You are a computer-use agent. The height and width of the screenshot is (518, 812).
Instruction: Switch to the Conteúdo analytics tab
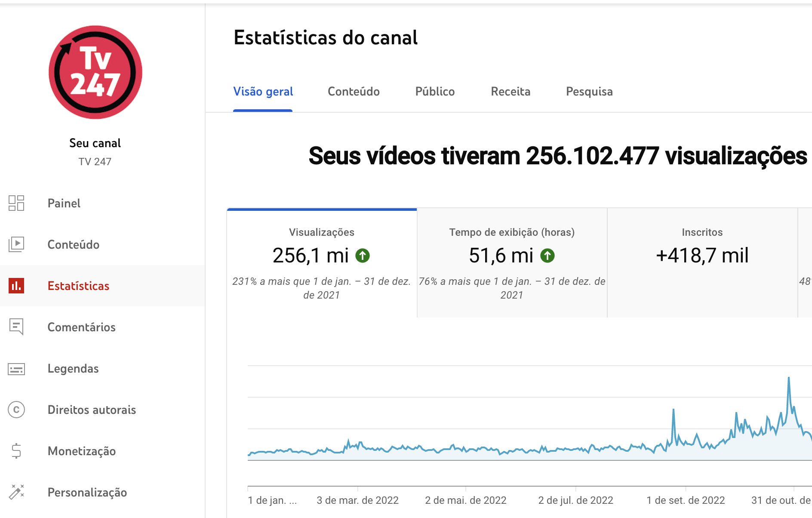(x=354, y=92)
